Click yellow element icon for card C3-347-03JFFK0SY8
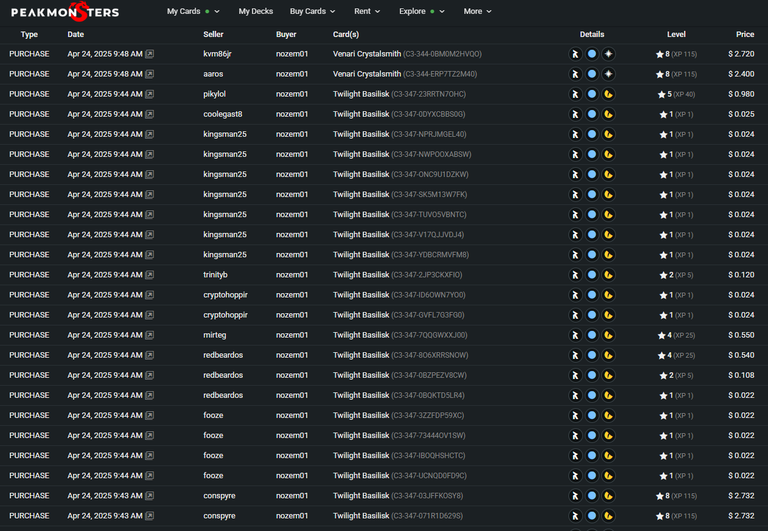Screen dimensions: 768x531 click(608, 496)
